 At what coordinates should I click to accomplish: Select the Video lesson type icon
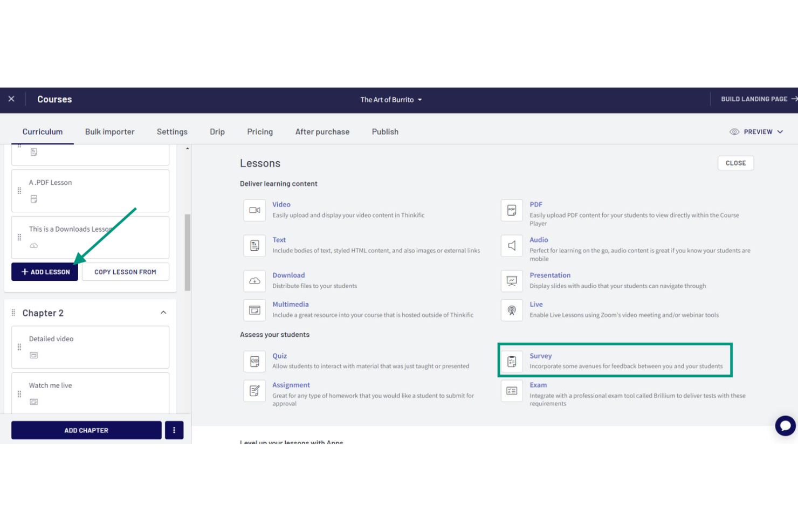pyautogui.click(x=254, y=210)
